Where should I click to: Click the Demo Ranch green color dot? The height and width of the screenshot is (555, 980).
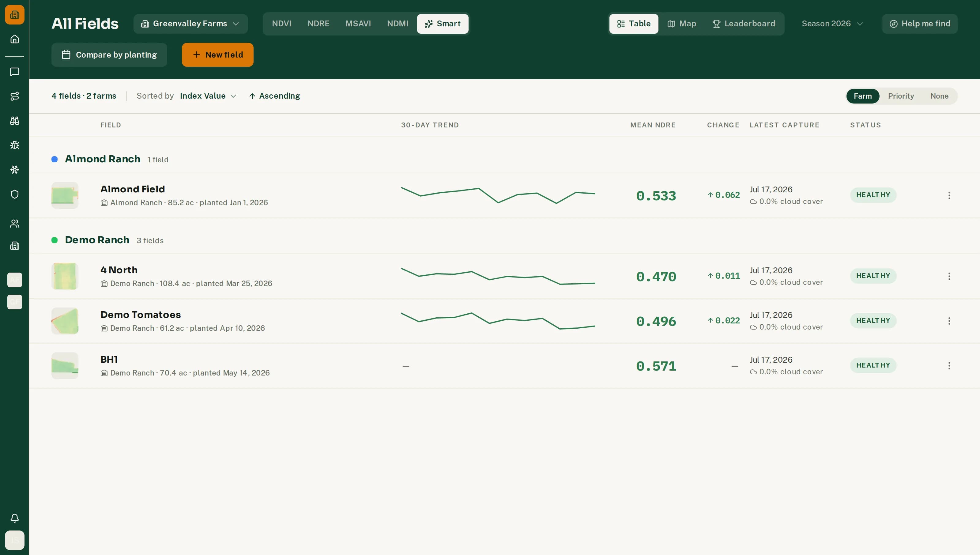55,240
